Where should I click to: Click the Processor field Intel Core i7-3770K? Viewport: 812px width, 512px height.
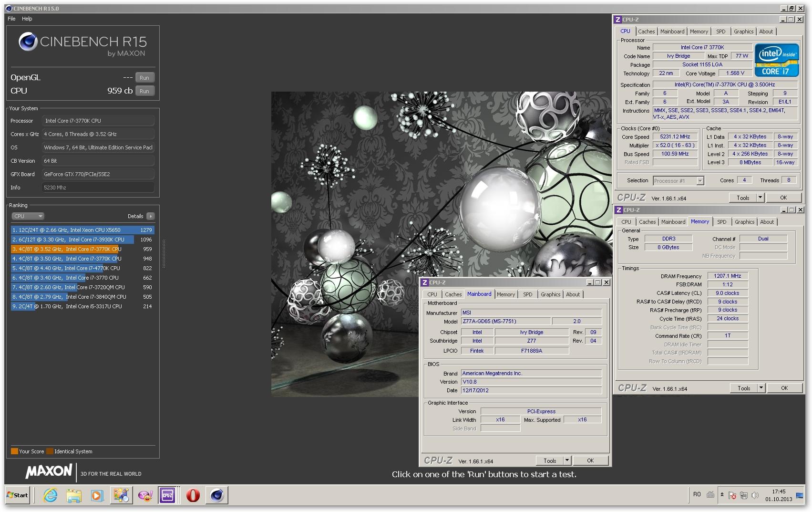pyautogui.click(x=98, y=121)
